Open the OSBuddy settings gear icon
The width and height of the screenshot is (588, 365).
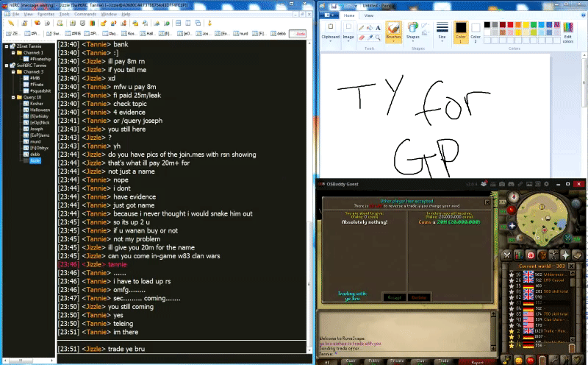[x=546, y=184]
